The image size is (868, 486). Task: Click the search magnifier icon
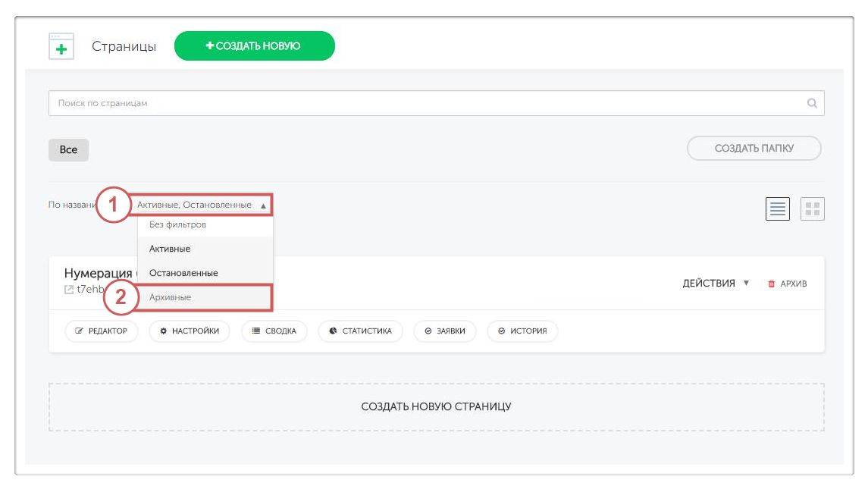click(812, 104)
